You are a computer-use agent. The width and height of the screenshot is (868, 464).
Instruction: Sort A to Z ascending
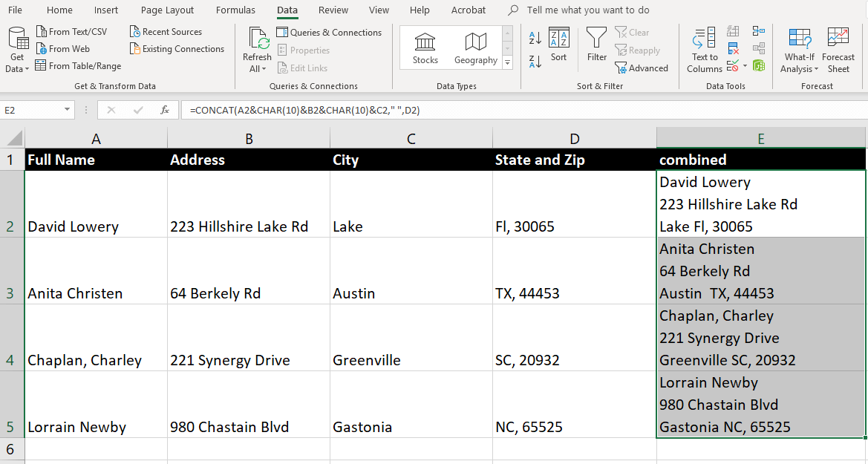point(535,38)
